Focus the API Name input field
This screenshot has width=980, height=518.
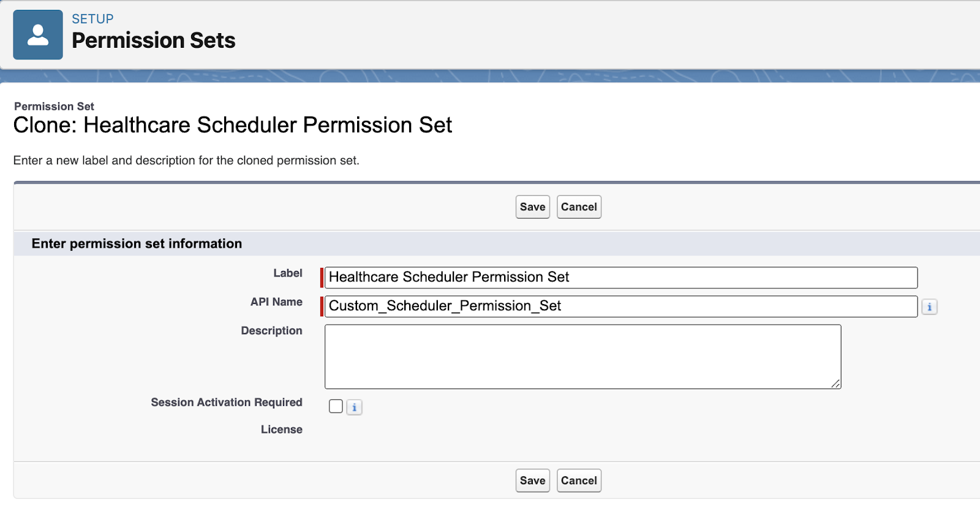[621, 306]
